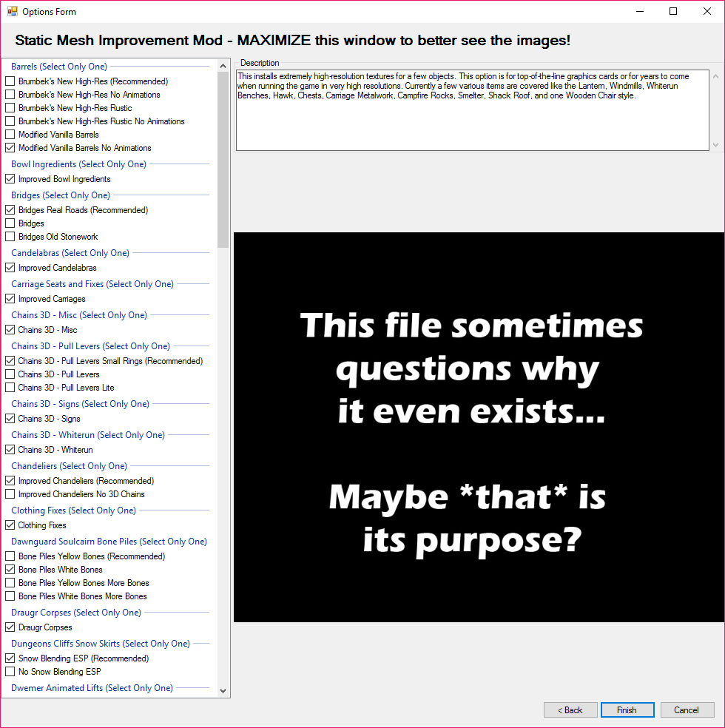
Task: Check Bone Piles Yellow Bones More Bones
Action: coord(10,583)
